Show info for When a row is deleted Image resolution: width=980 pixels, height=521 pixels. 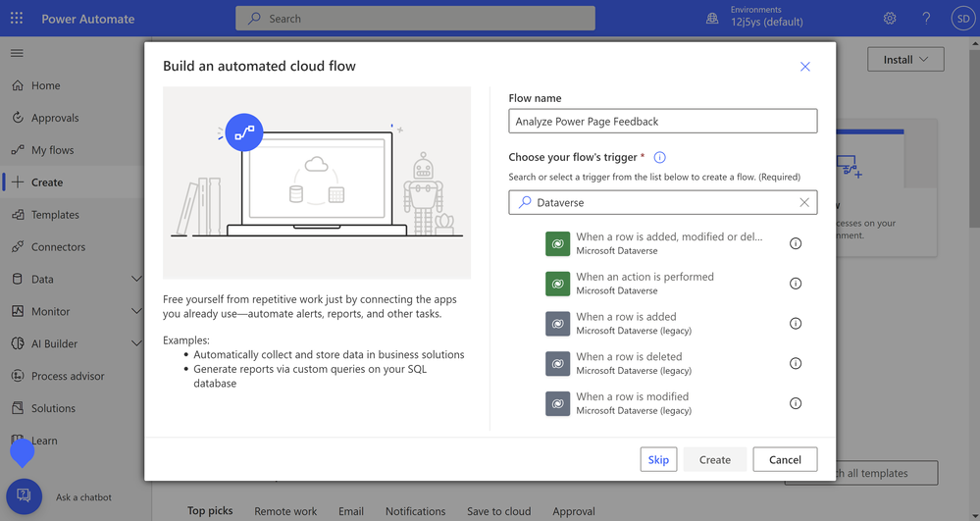[795, 363]
